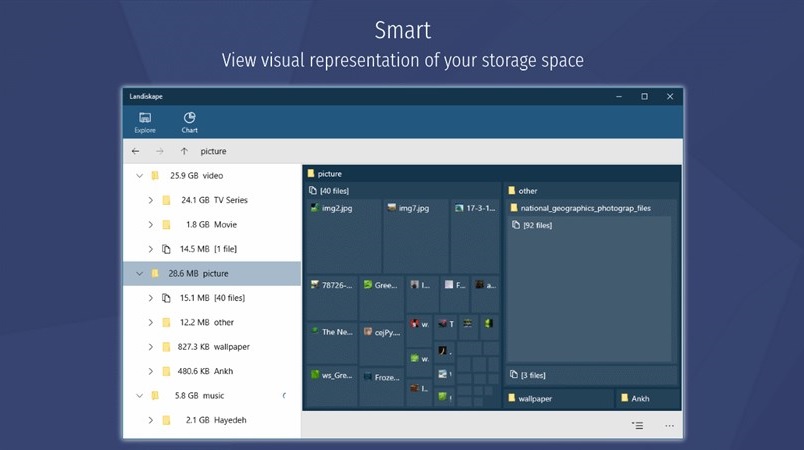Click the back arrow navigation button
Viewport: 804px width, 450px height.
click(x=136, y=151)
